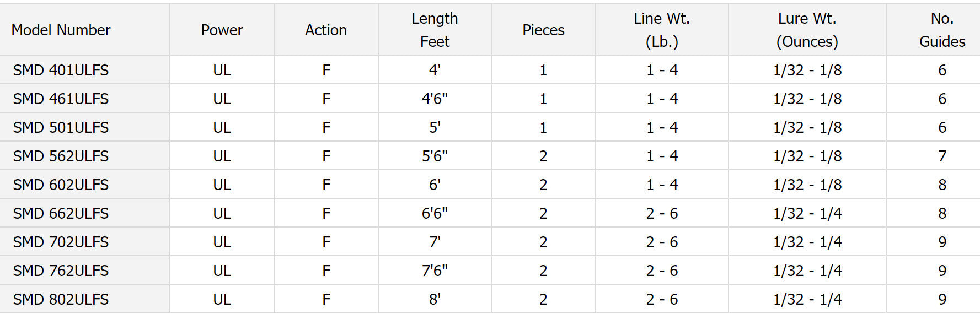The width and height of the screenshot is (980, 319).
Task: Click the Action column header
Action: pos(326,30)
